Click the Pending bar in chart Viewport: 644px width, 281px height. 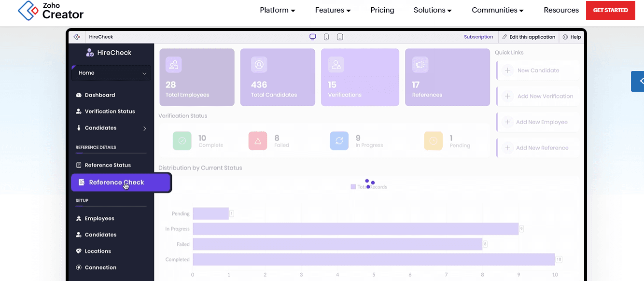(211, 213)
